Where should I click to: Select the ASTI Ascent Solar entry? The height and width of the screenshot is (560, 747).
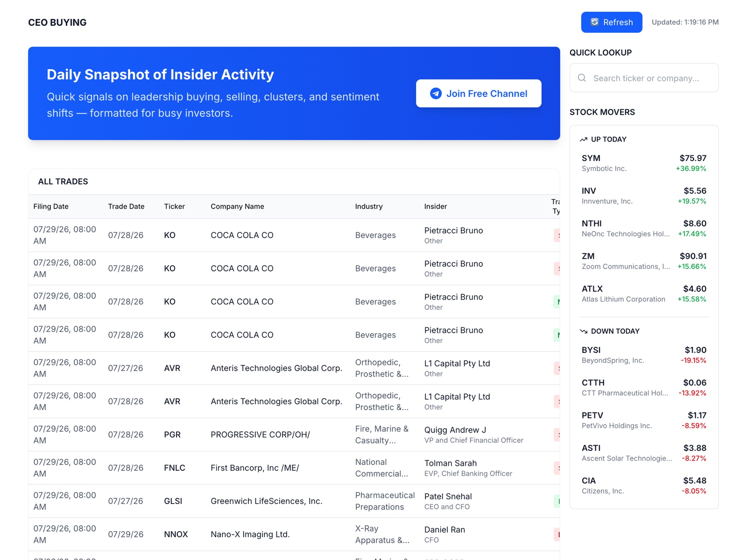[644, 453]
